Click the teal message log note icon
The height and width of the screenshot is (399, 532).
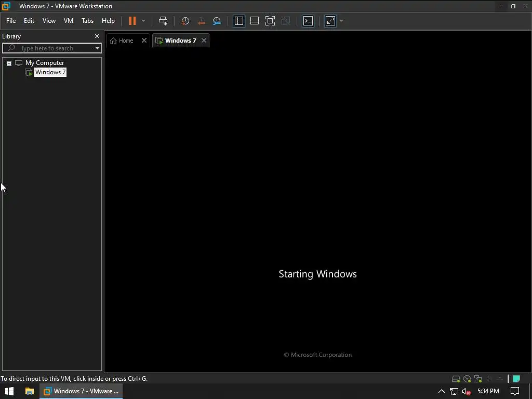pos(516,379)
